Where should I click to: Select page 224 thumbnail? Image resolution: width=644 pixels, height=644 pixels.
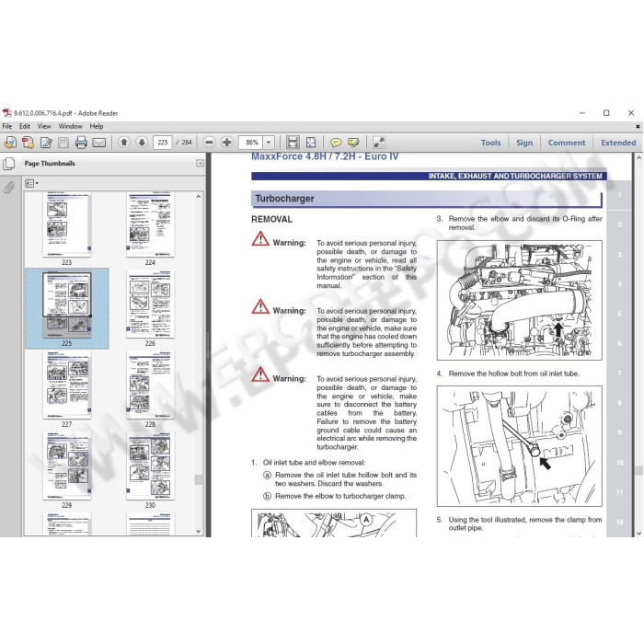point(150,225)
